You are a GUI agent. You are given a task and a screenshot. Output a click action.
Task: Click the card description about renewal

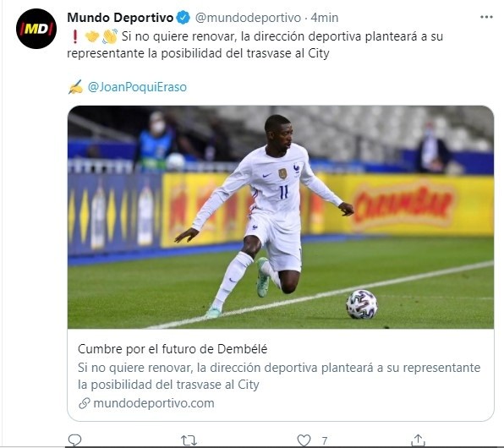tap(279, 376)
